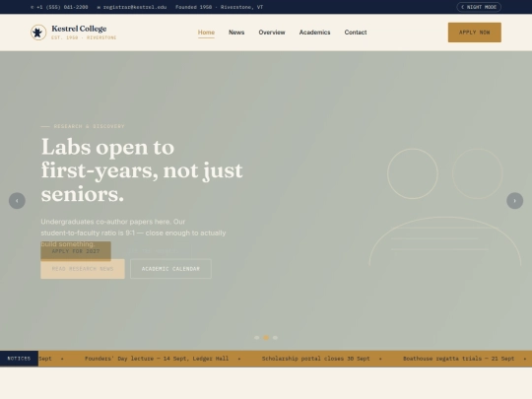Click the Apply for 2027 button
This screenshot has height=399, width=532.
(x=76, y=251)
